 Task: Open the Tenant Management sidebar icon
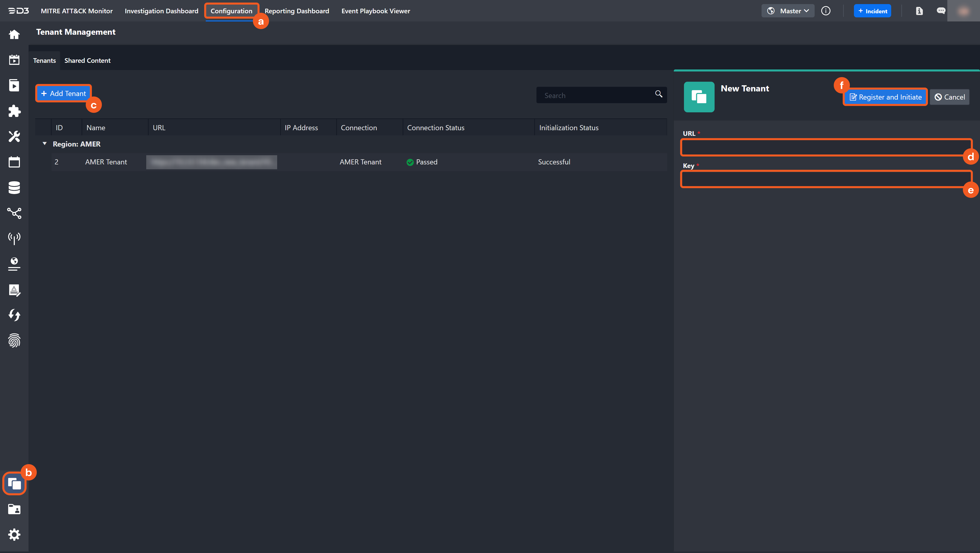click(x=14, y=483)
